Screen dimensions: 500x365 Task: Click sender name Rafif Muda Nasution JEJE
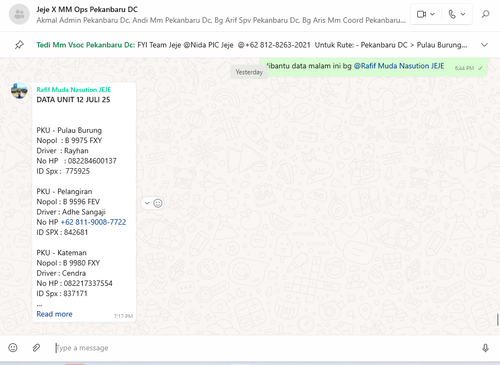pos(74,90)
